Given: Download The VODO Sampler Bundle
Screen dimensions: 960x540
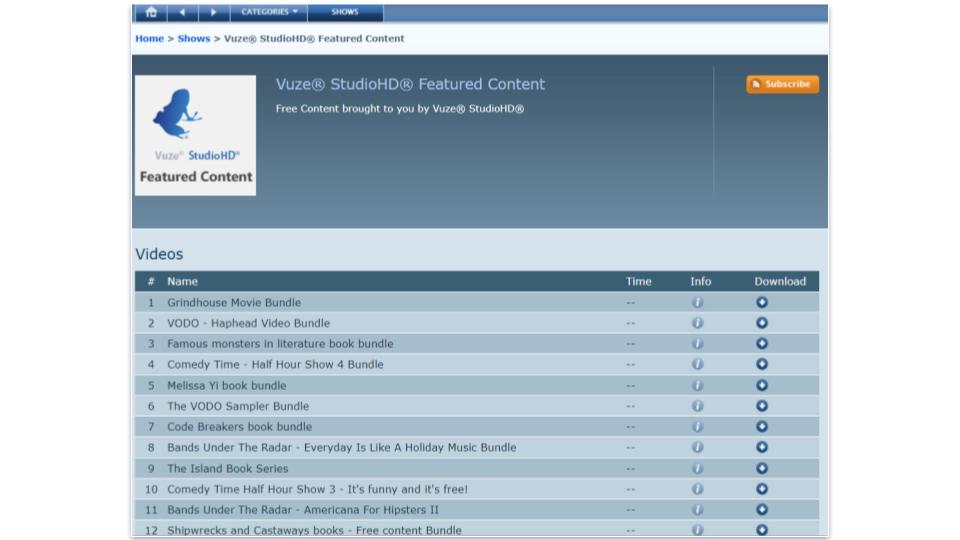Looking at the screenshot, I should click(762, 406).
